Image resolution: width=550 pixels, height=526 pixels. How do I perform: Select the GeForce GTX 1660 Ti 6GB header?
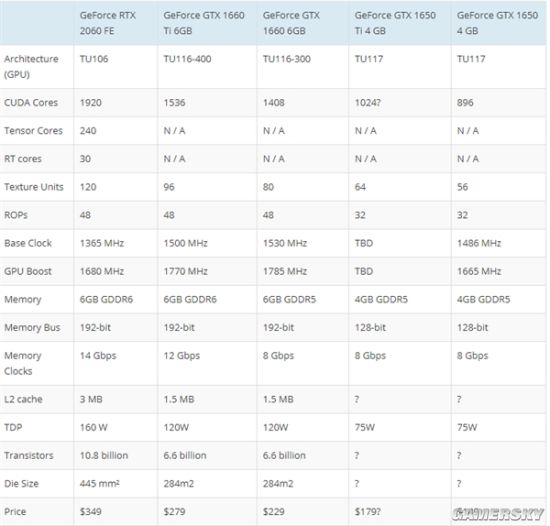[203, 23]
